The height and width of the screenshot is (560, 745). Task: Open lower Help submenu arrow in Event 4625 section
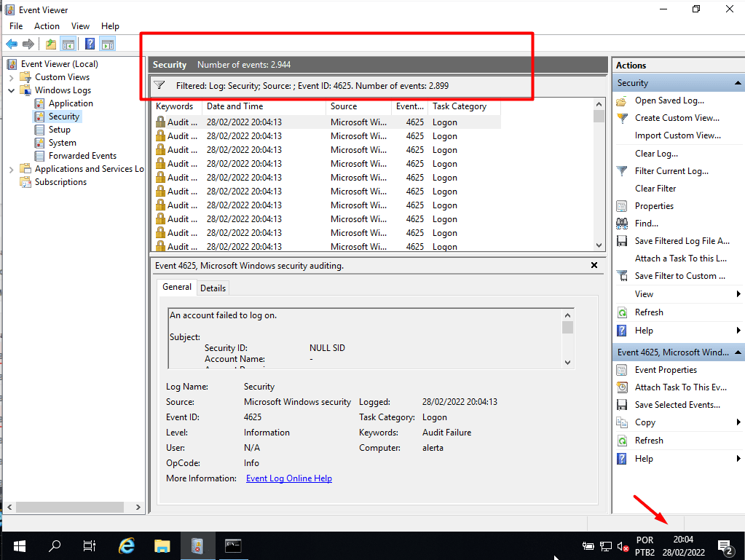pos(738,459)
